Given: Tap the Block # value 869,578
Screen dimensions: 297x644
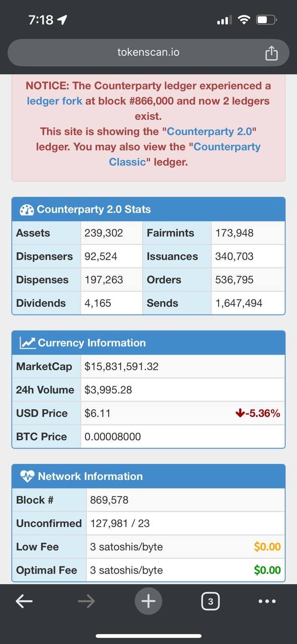Looking at the screenshot, I should click(109, 500).
